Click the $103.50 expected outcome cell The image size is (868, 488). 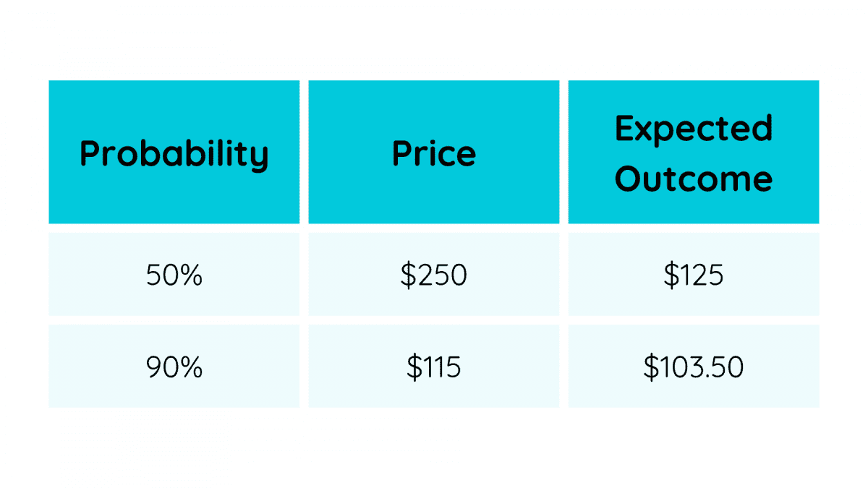pyautogui.click(x=694, y=367)
